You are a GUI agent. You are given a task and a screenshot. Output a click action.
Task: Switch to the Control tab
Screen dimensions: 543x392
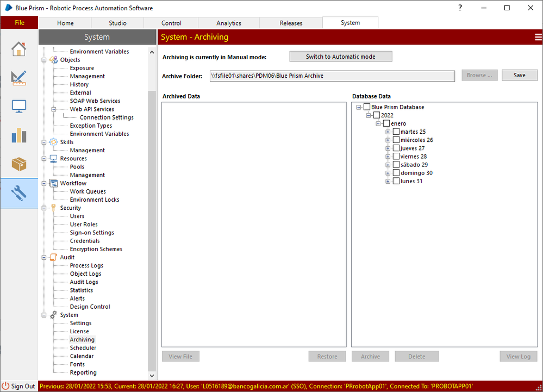171,23
